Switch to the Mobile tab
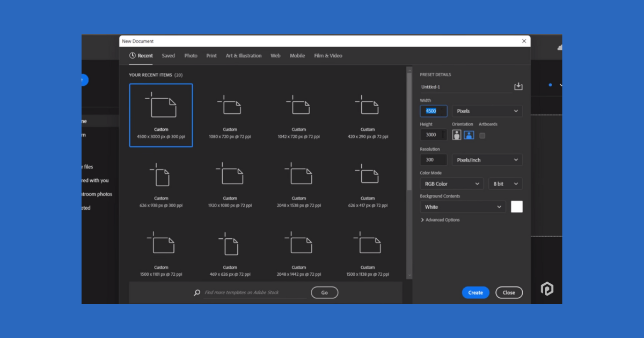The width and height of the screenshot is (644, 338). 297,56
